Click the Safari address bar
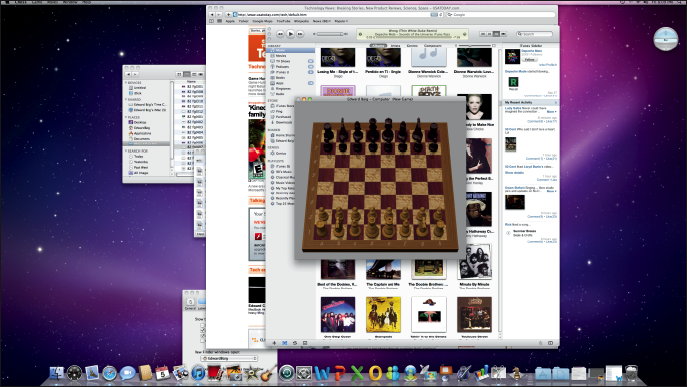This screenshot has height=387, width=687. click(x=337, y=14)
